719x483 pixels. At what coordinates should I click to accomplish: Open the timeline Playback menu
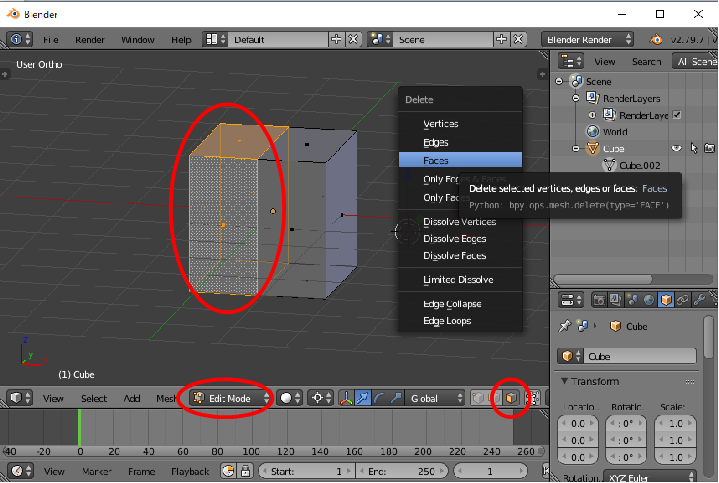click(190, 471)
